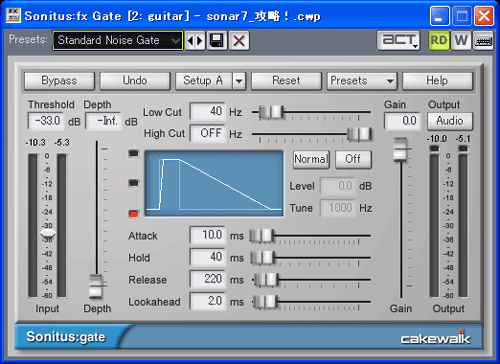This screenshot has width=500, height=364.
Task: Delete the preset with the red X icon
Action: click(239, 41)
